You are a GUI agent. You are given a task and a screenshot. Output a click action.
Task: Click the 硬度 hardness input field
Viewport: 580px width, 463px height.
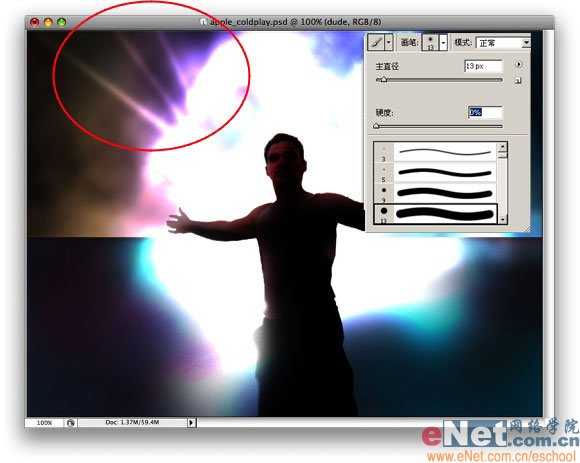click(x=485, y=112)
